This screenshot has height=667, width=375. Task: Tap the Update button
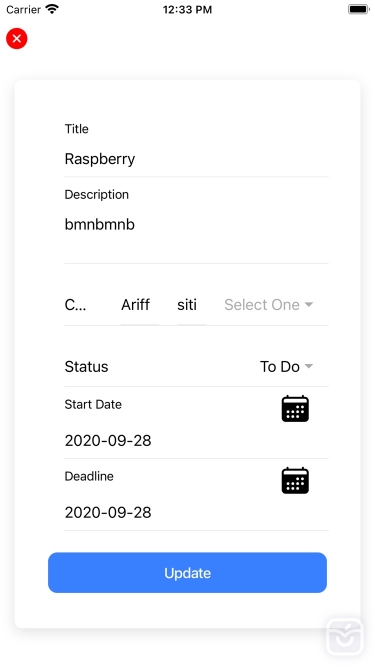188,573
